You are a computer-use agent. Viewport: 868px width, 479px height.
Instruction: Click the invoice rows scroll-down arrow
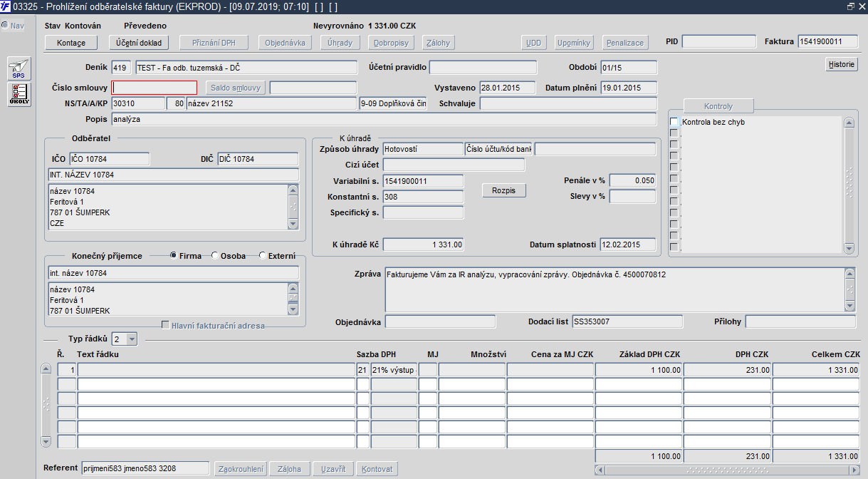pyautogui.click(x=46, y=441)
